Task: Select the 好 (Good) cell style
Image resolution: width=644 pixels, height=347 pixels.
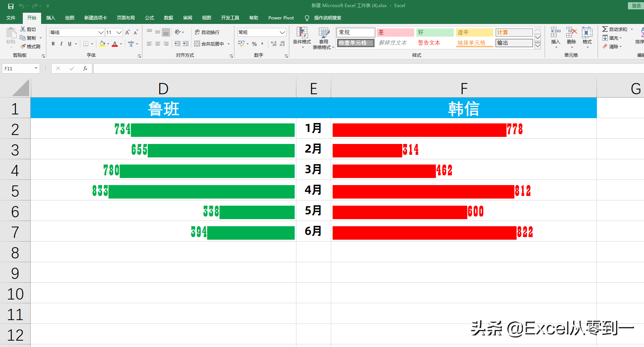Action: click(x=435, y=33)
